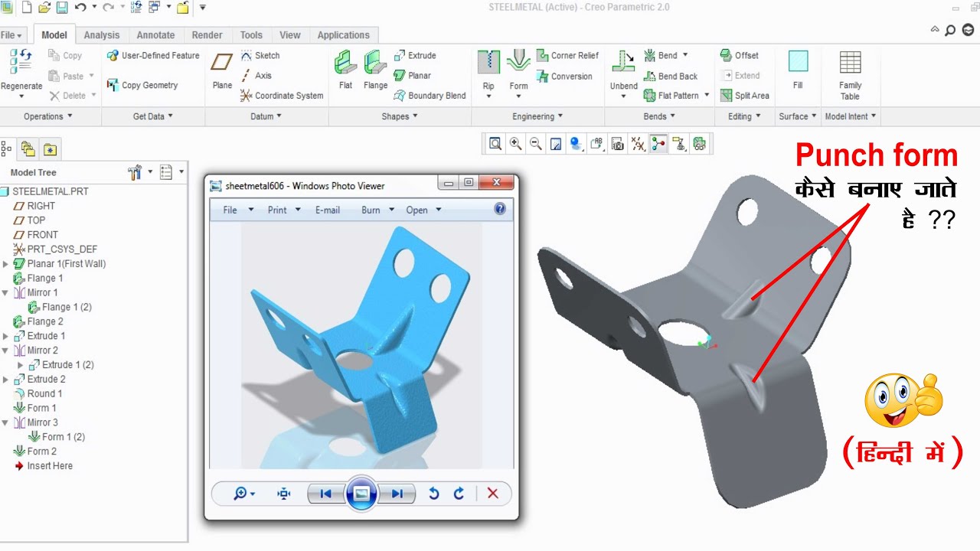Click the Offset tool

(740, 56)
